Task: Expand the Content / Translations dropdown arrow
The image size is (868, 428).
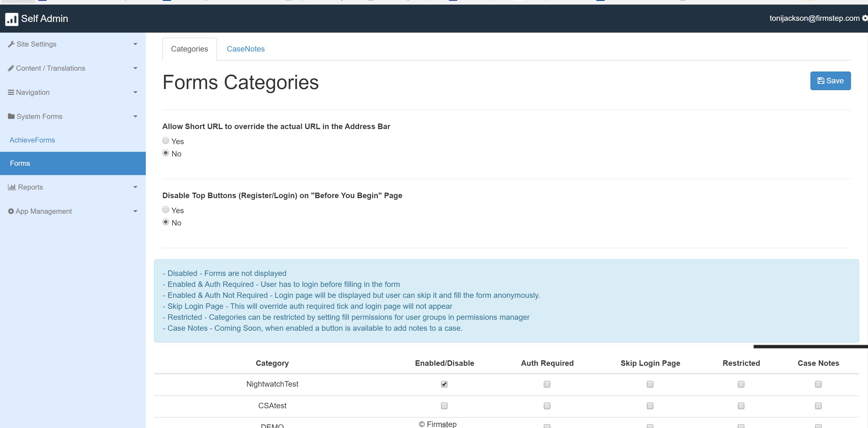Action: [135, 68]
